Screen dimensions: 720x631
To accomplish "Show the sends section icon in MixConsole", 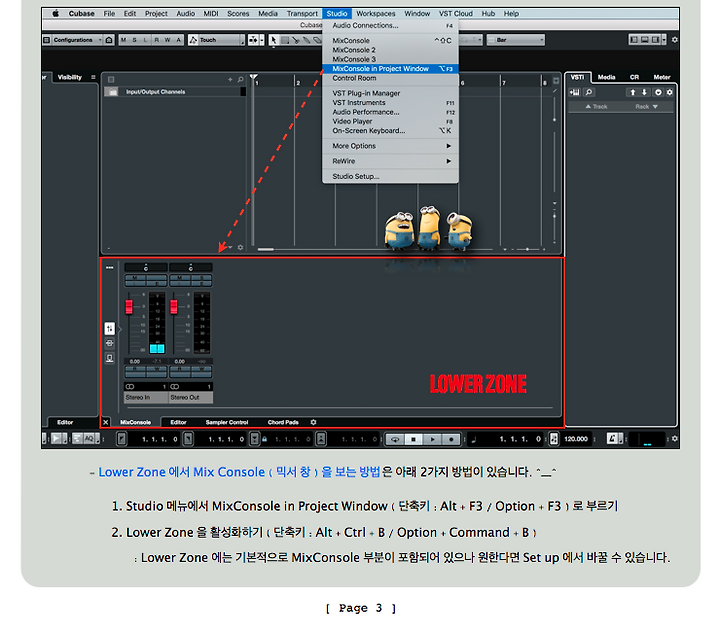I will (x=109, y=358).
